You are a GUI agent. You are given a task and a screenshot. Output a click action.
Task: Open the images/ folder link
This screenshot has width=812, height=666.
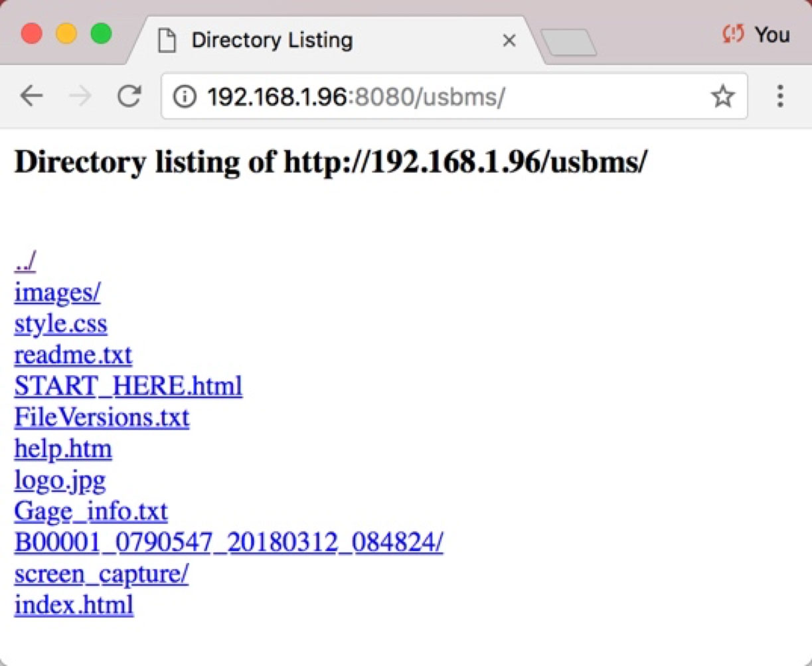point(58,293)
